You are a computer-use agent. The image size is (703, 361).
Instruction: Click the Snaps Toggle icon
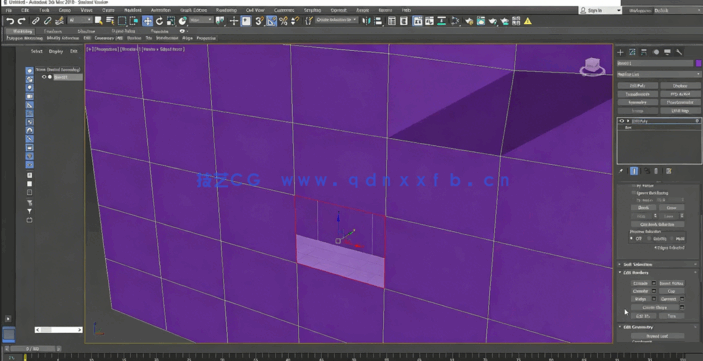[x=260, y=21]
